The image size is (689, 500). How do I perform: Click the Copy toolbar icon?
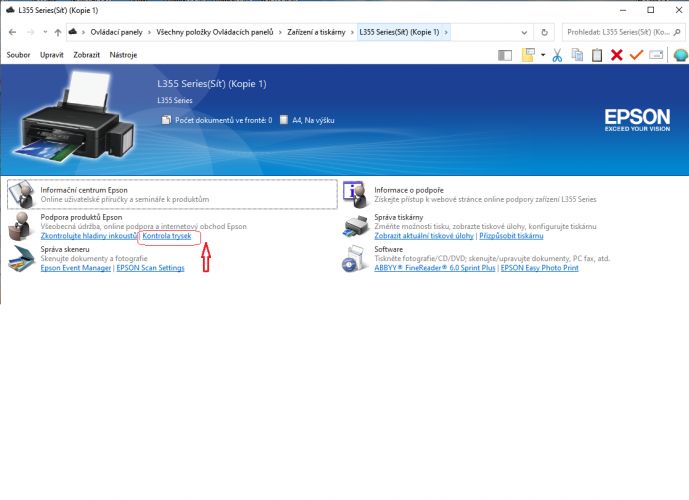577,55
